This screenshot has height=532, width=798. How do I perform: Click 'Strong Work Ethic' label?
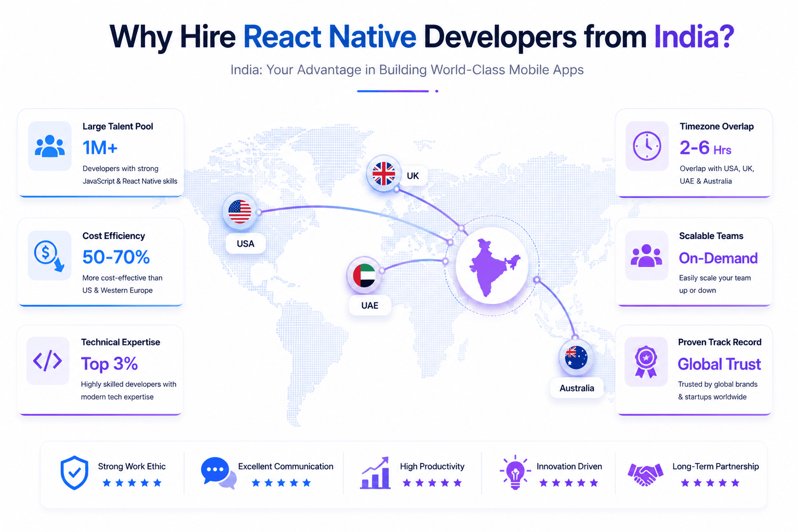coord(132,467)
